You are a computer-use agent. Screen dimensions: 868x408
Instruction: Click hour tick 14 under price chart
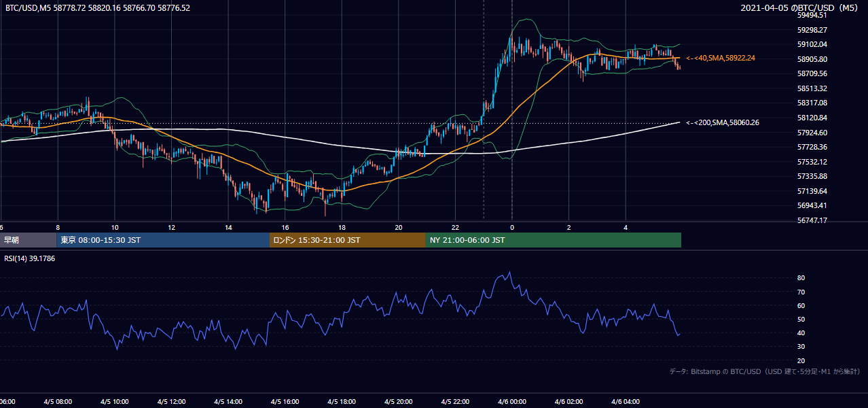[x=228, y=228]
